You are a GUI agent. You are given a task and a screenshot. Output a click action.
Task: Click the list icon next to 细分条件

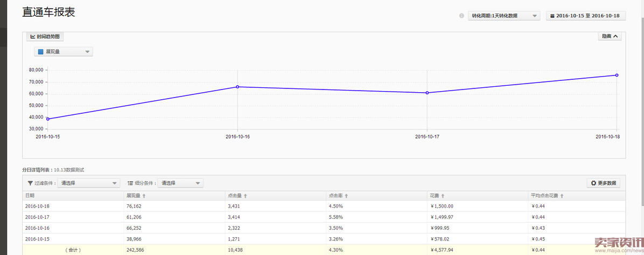tap(130, 183)
